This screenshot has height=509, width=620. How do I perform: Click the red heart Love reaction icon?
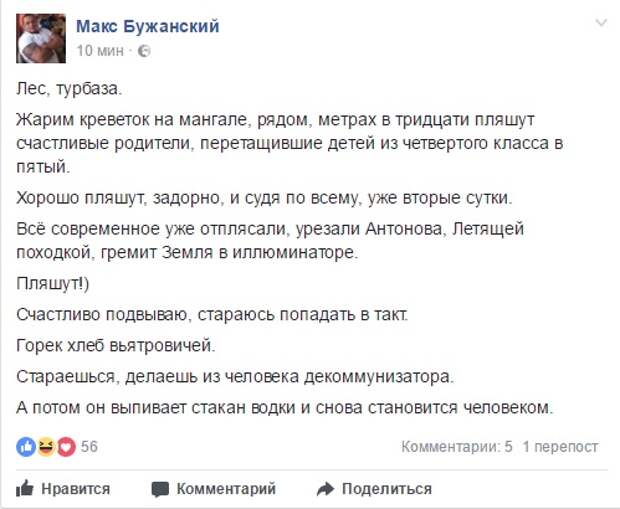pos(66,447)
